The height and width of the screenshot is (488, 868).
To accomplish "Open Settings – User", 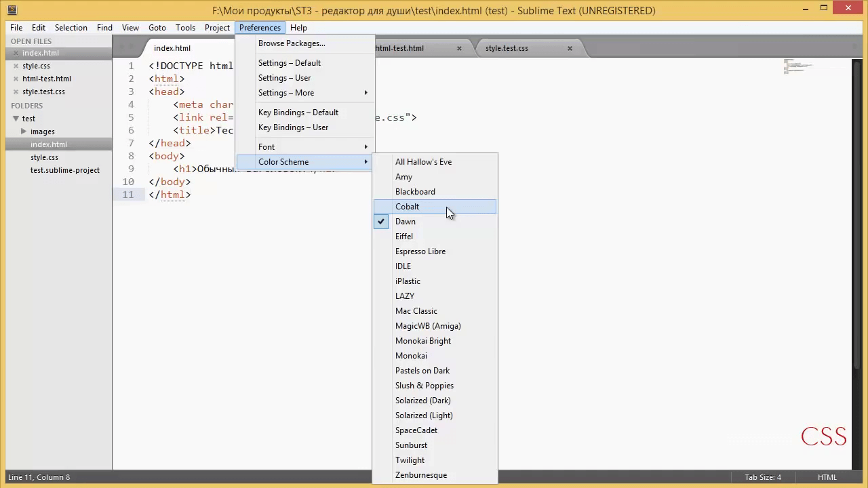I will click(305, 78).
